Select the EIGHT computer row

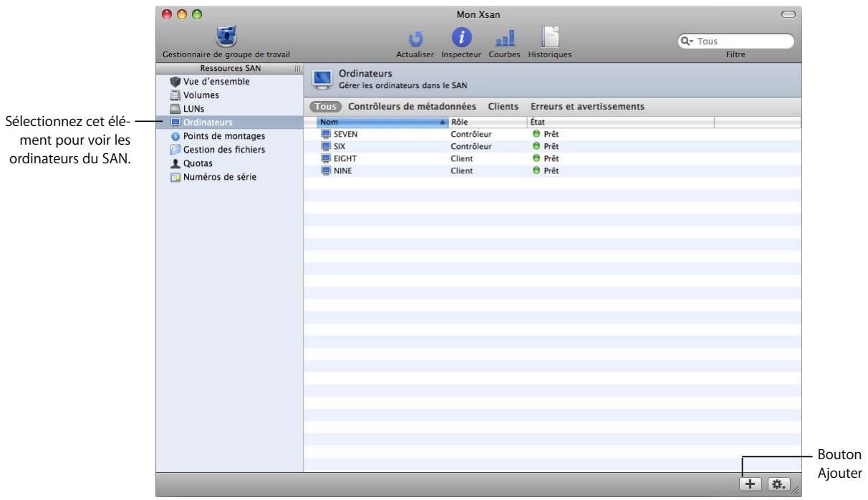tap(552, 158)
